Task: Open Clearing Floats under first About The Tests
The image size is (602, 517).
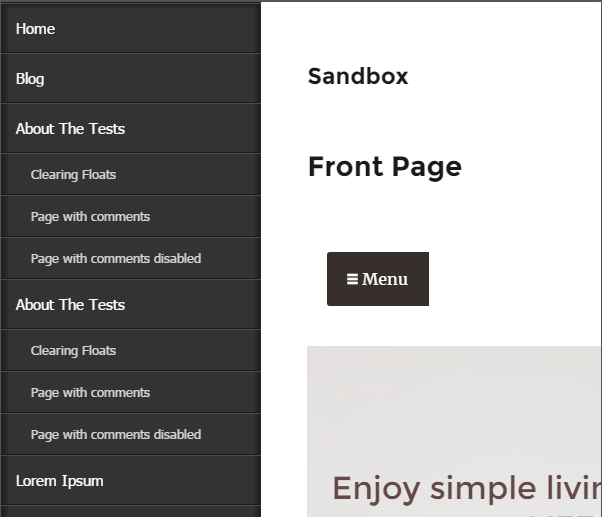Action: 131,175
